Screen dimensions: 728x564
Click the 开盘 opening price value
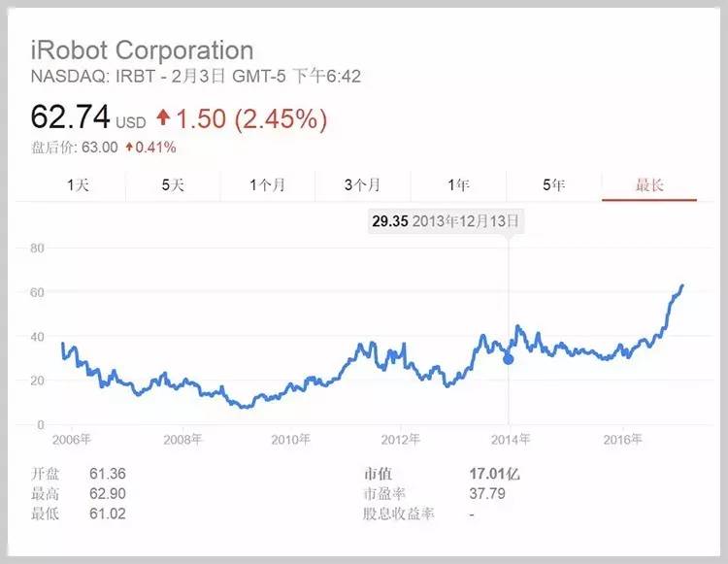[106, 475]
